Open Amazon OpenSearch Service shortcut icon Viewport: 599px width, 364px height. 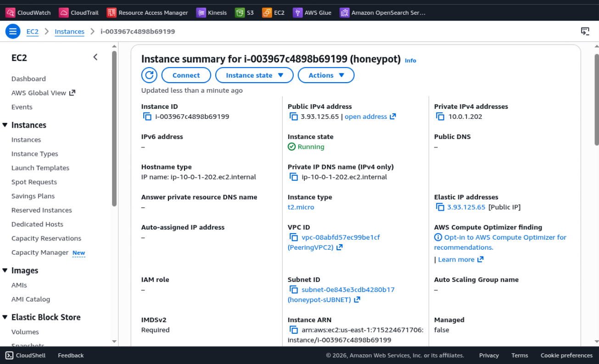(345, 13)
